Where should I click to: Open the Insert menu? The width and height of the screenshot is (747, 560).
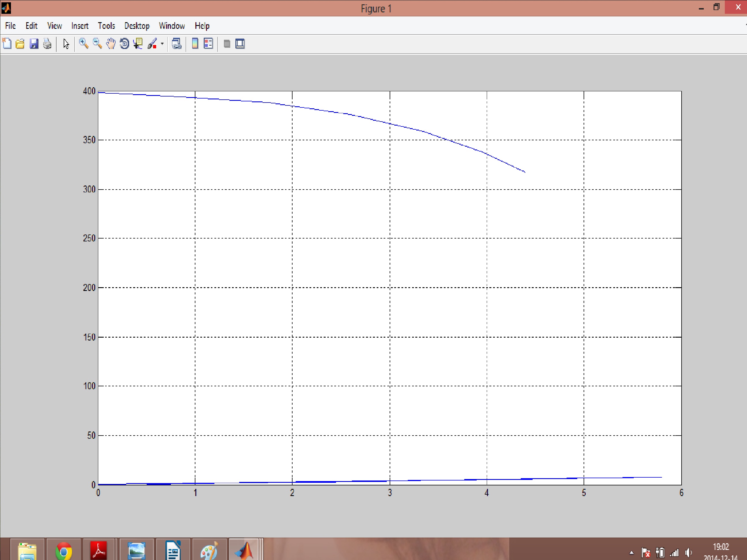pos(80,26)
